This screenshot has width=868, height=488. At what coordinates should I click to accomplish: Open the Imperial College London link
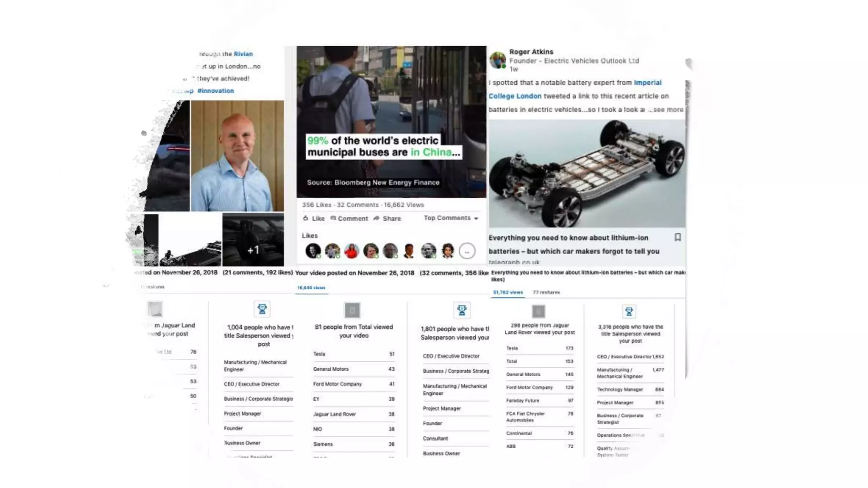tap(575, 89)
